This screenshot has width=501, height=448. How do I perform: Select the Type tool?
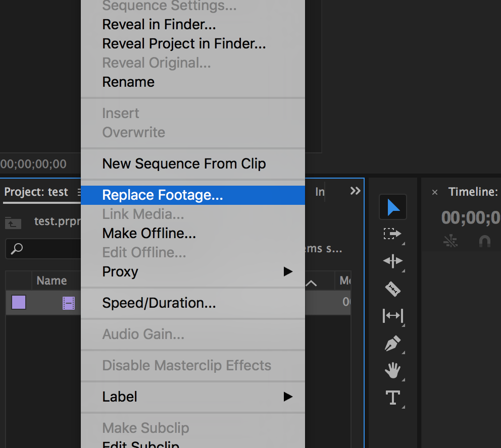392,398
